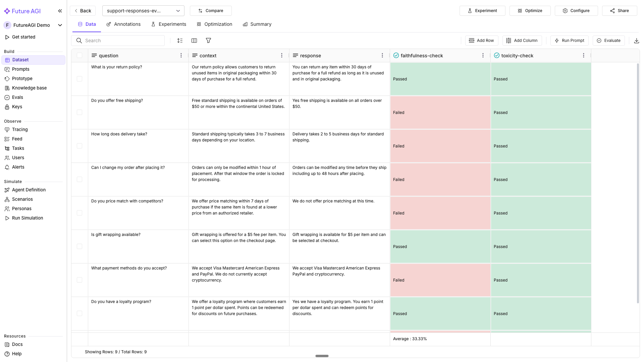Open the Summary tab
Screen dimensions: 644x362
coord(257,24)
